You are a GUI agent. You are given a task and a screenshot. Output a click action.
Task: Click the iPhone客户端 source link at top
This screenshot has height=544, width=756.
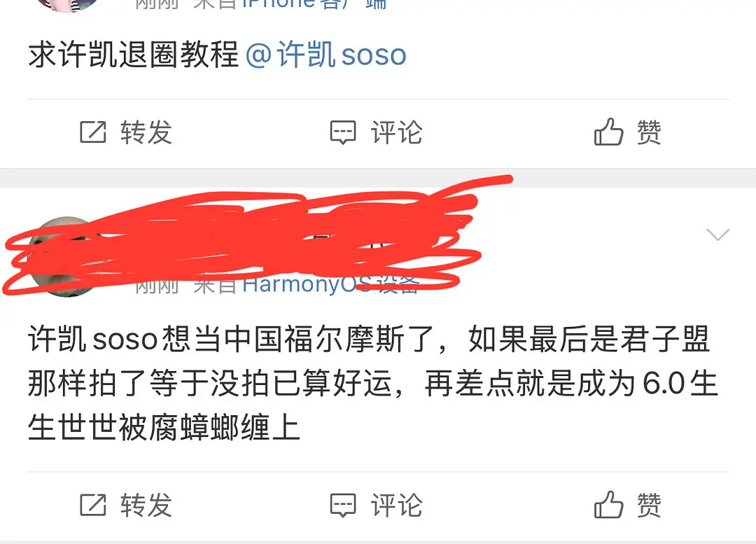(314, 4)
